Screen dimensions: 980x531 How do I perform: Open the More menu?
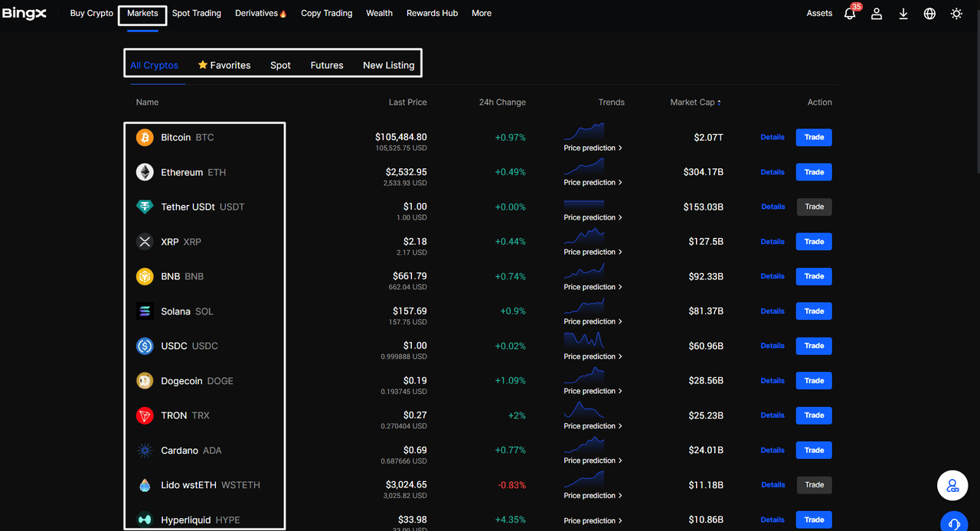point(482,13)
